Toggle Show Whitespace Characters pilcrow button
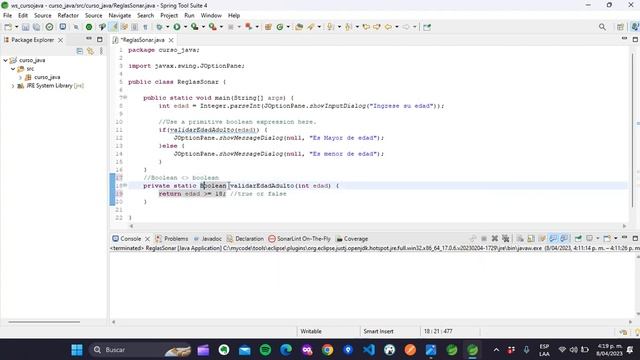Image resolution: width=640 pixels, height=360 pixels. [145, 27]
